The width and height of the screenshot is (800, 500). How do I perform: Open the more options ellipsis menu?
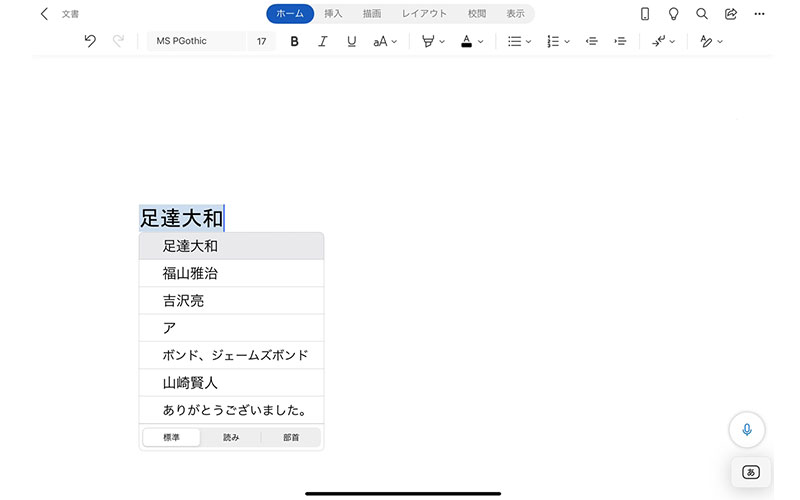tap(760, 14)
